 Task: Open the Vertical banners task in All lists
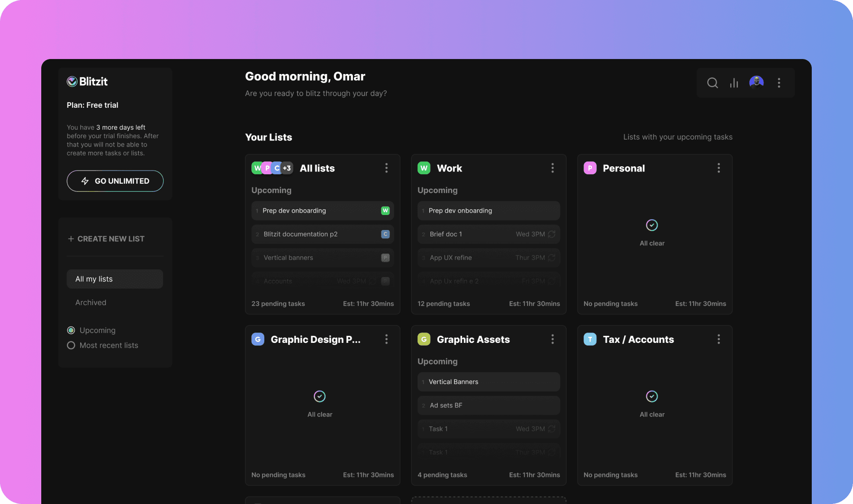coord(322,258)
